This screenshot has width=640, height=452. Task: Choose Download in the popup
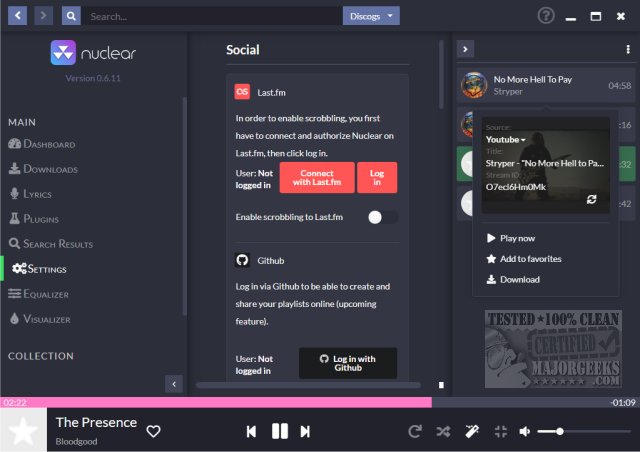coord(513,279)
